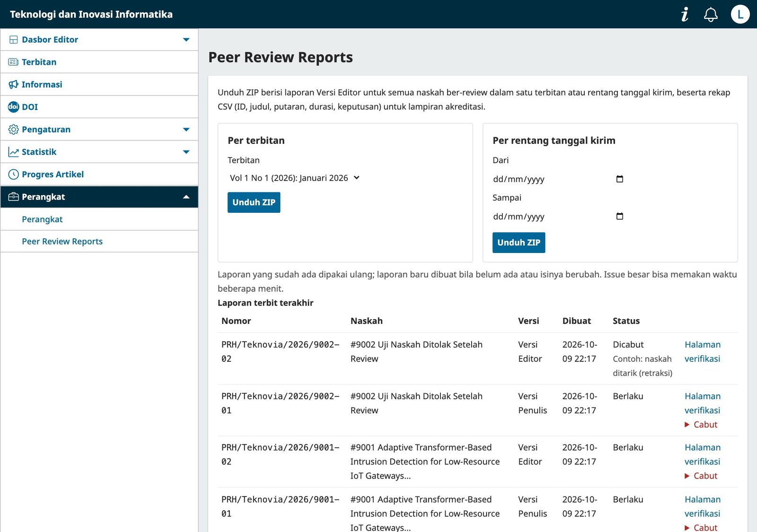The width and height of the screenshot is (757, 532).
Task: Open the Sampai date calendar picker icon
Action: click(x=619, y=216)
